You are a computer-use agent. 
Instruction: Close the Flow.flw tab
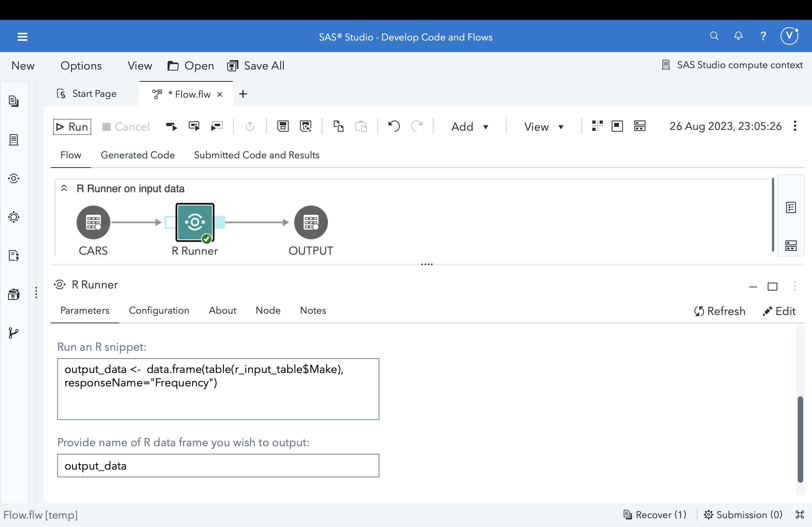(x=220, y=94)
